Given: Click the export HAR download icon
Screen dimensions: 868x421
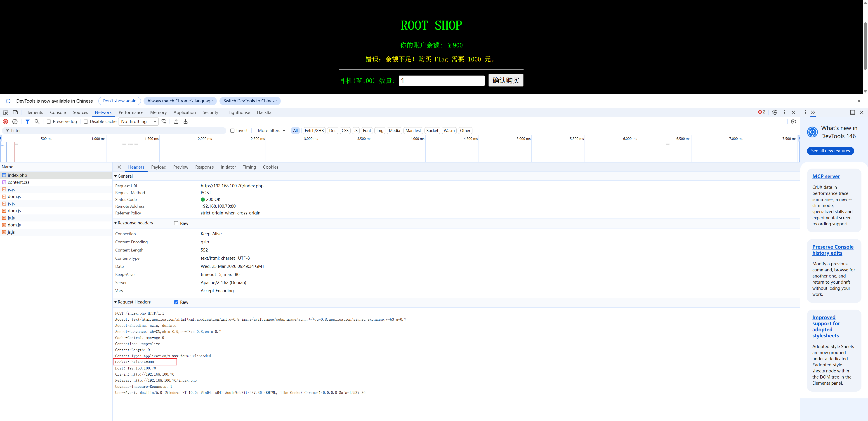Looking at the screenshot, I should pos(186,122).
